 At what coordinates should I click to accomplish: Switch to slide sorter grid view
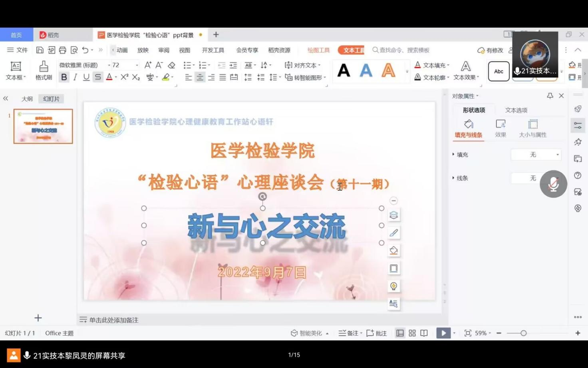click(x=412, y=333)
